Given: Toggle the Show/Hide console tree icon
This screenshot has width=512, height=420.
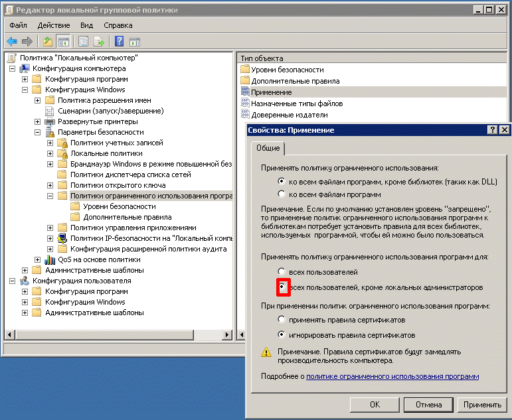Looking at the screenshot, I should (x=63, y=41).
